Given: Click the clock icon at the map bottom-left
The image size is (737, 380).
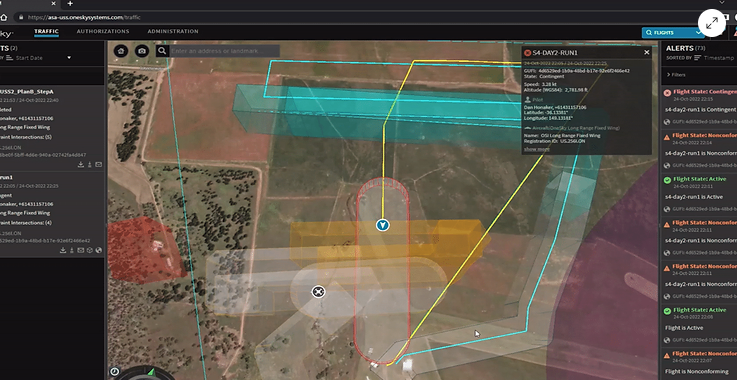Looking at the screenshot, I should [x=115, y=372].
